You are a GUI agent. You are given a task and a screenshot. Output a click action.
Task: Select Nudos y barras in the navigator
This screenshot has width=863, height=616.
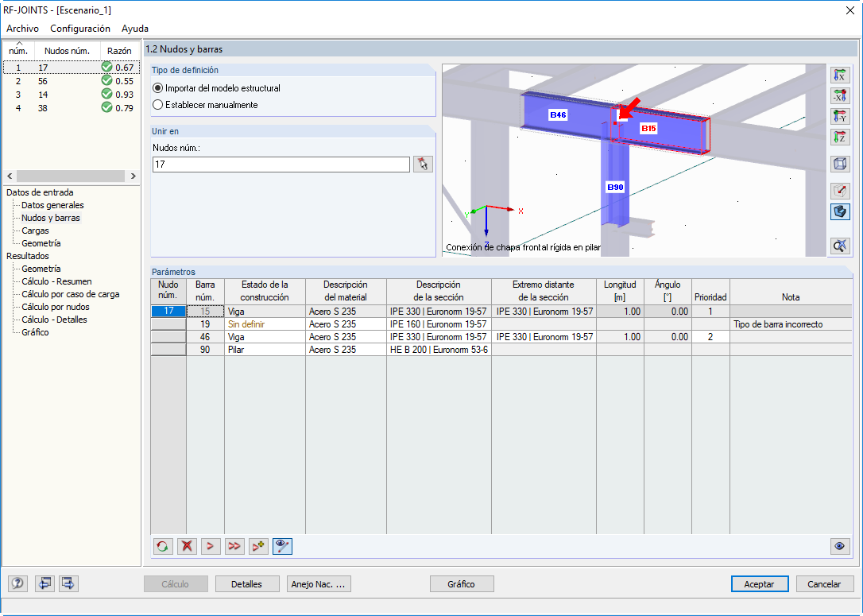point(51,218)
